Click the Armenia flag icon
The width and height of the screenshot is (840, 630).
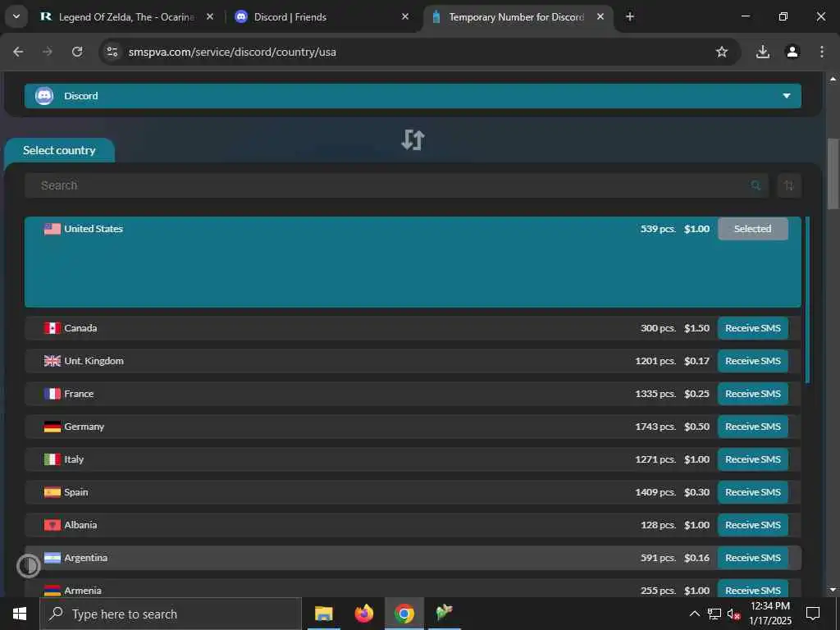coord(52,591)
